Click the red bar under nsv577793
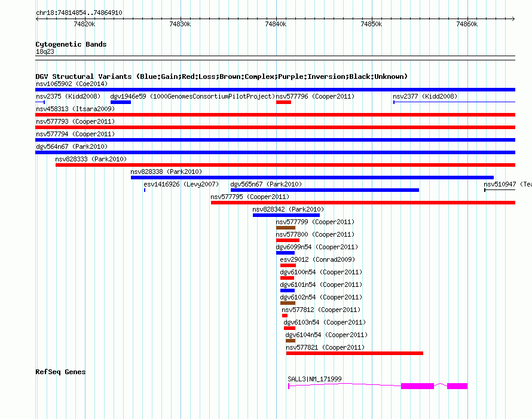 click(x=275, y=127)
